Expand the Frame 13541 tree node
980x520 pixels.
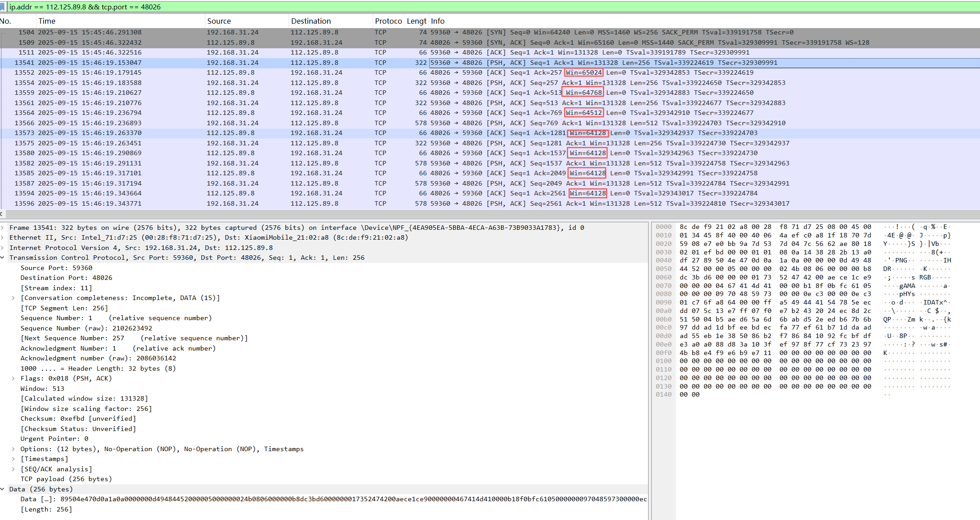click(3, 228)
